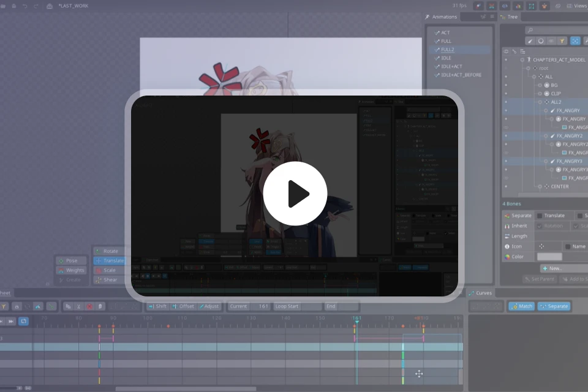The width and height of the screenshot is (588, 392).
Task: Switch to the Tree panel tab
Action: pyautogui.click(x=509, y=17)
